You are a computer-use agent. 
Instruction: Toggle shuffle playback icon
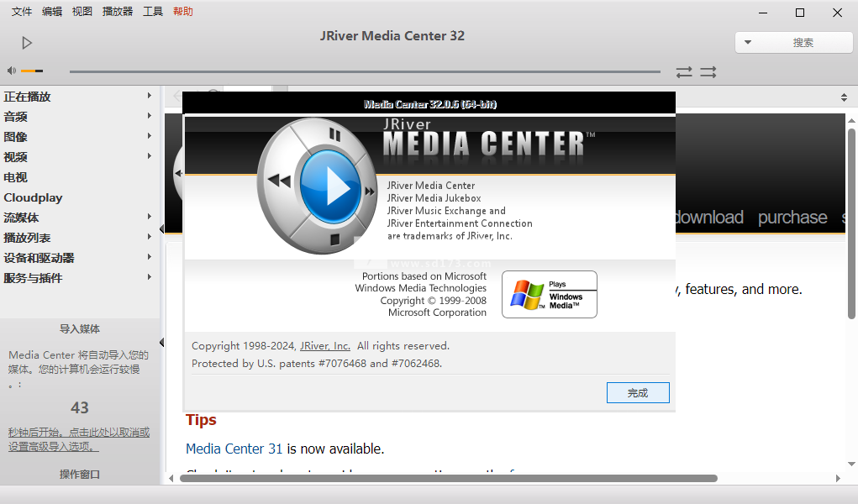tap(708, 71)
